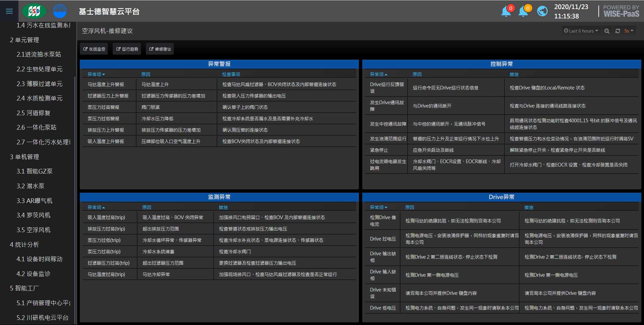This screenshot has height=325, width=644.
Task: Sort 监测异常 table by 异常项 column
Action: tap(96, 207)
